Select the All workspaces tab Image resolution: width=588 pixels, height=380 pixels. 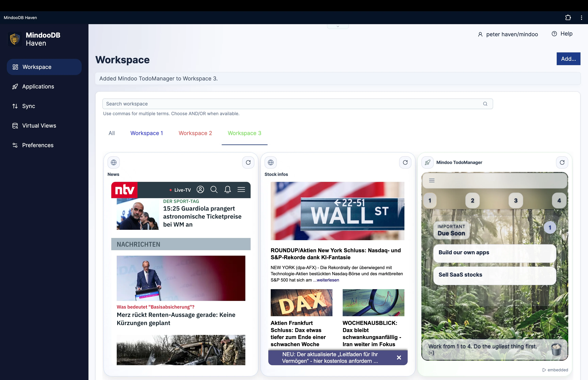point(112,133)
